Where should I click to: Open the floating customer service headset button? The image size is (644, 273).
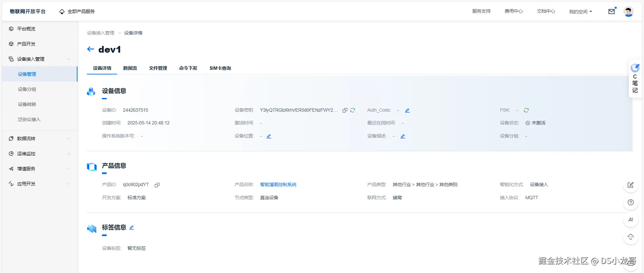pyautogui.click(x=631, y=237)
